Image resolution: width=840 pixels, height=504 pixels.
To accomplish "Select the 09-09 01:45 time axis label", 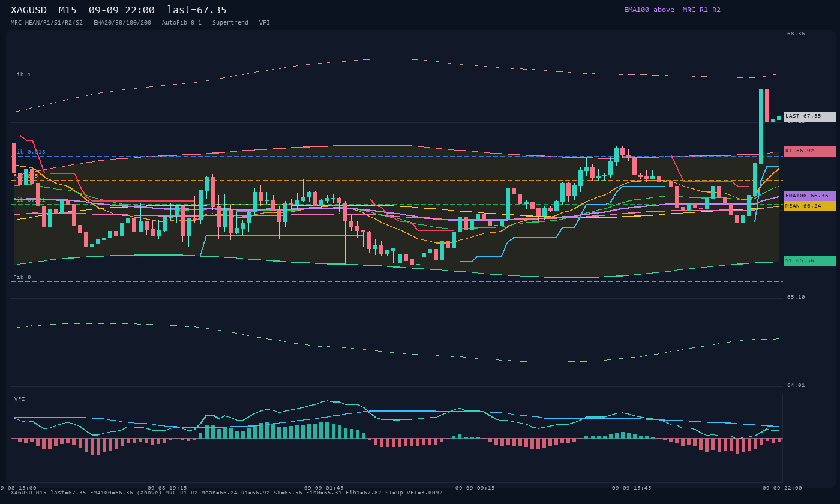I will tap(324, 488).
